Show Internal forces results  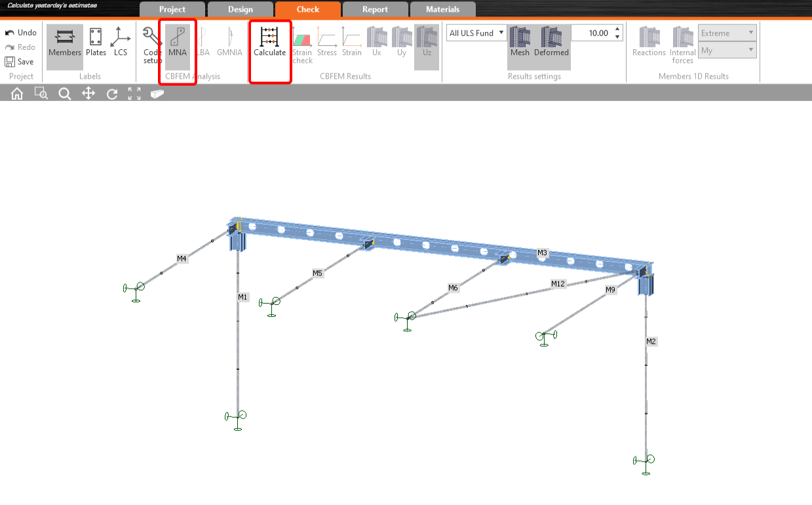pos(683,45)
